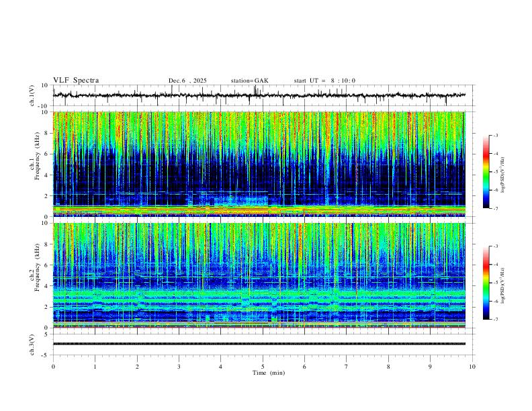Click inside the ch.2 spectrogram panel
Viewport: 532px width, 411px height.
tap(259, 275)
